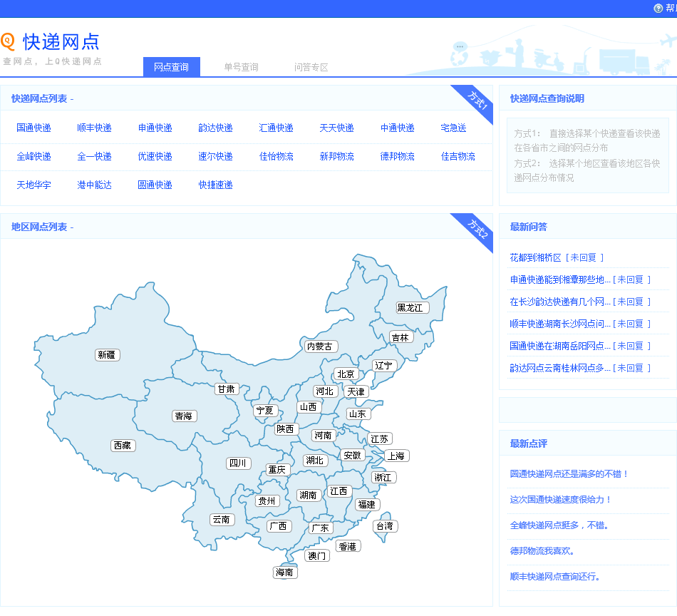Choose 甘肃 on the map
Screen dimensions: 677x616
(x=226, y=389)
